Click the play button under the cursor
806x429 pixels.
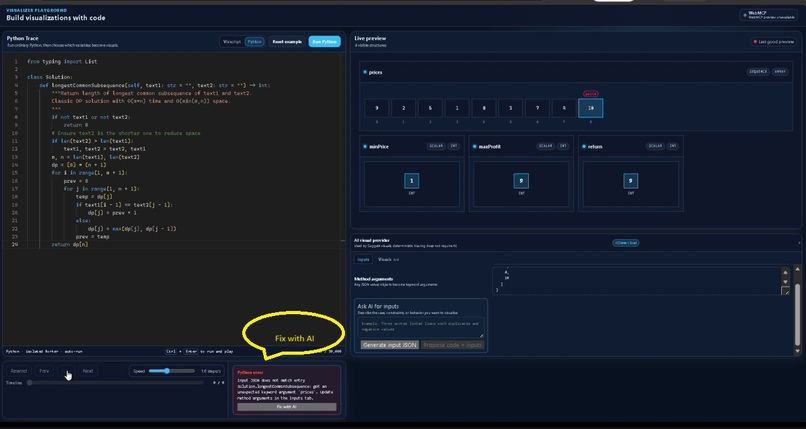pos(66,371)
